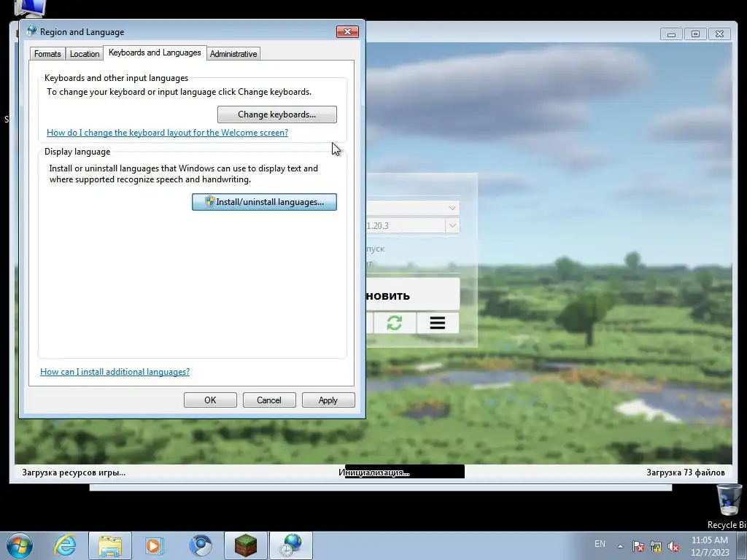Viewport: 747px width, 560px height.
Task: Select the Keyboards and Languages tab
Action: tap(155, 52)
